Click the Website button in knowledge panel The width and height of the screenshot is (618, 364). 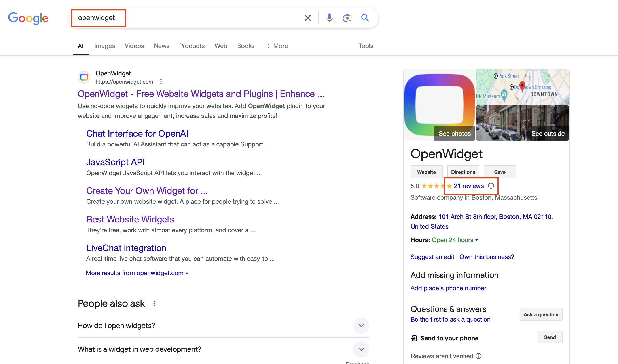coord(426,172)
